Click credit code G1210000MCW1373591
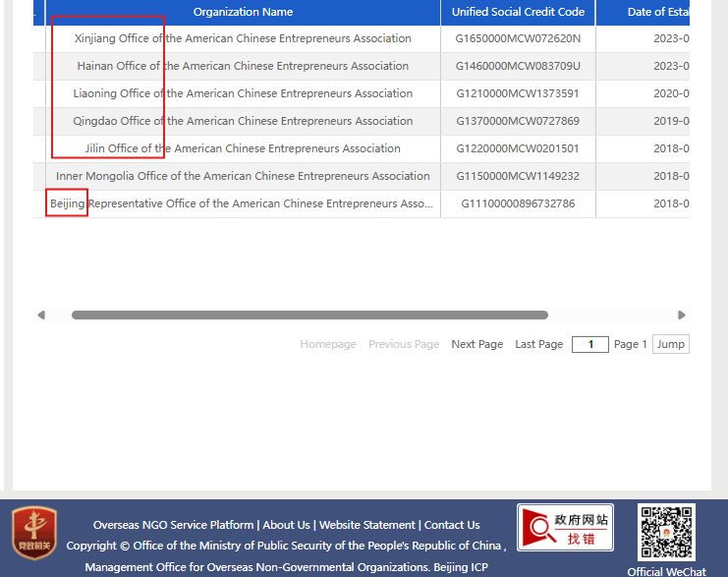The height and width of the screenshot is (577, 728). coord(518,93)
